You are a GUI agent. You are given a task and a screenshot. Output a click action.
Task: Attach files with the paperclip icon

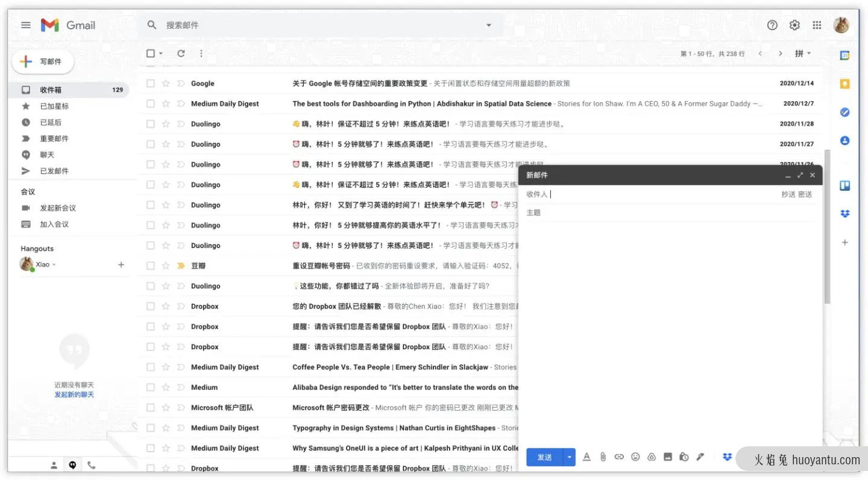[x=603, y=457]
